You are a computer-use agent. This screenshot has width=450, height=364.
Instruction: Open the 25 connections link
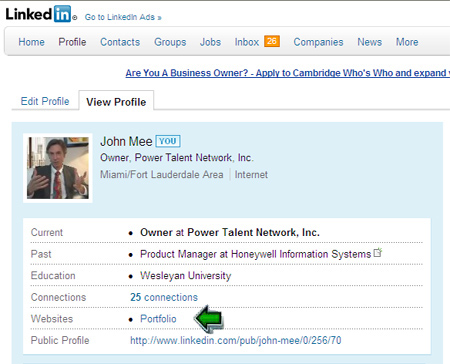164,297
